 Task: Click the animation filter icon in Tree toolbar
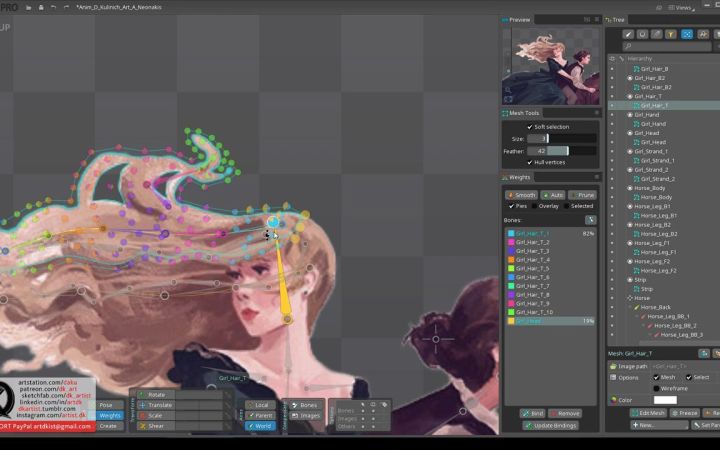tap(703, 34)
